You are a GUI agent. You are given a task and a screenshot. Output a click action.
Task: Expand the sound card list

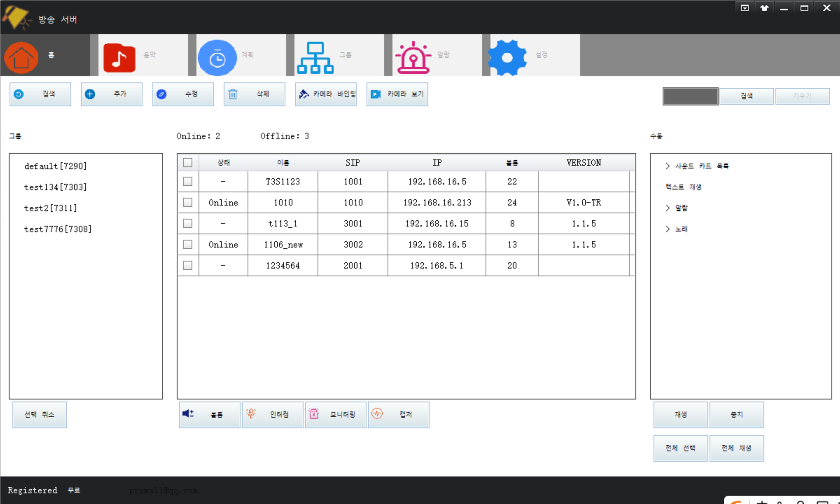(x=668, y=166)
